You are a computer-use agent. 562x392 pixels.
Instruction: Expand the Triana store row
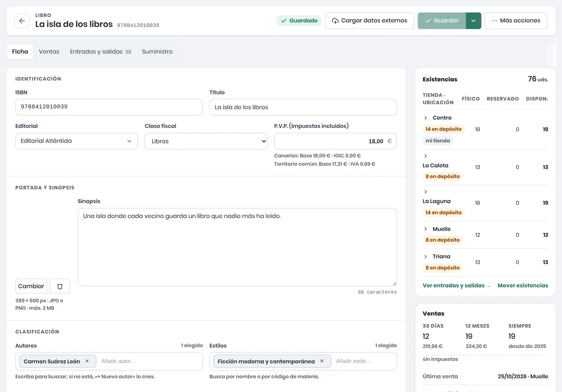(426, 256)
